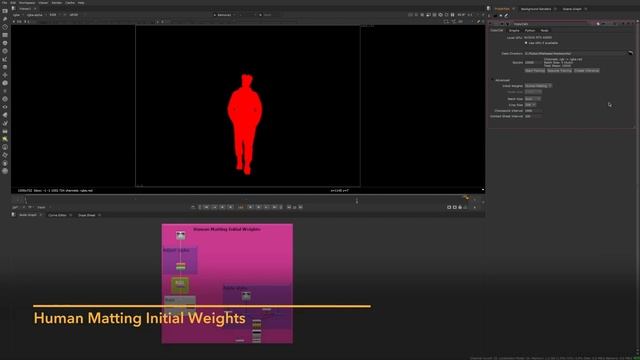Viewport: 640px width, 360px height.
Task: Open the viewer rgba.alpha channel dropdown
Action: click(36, 15)
